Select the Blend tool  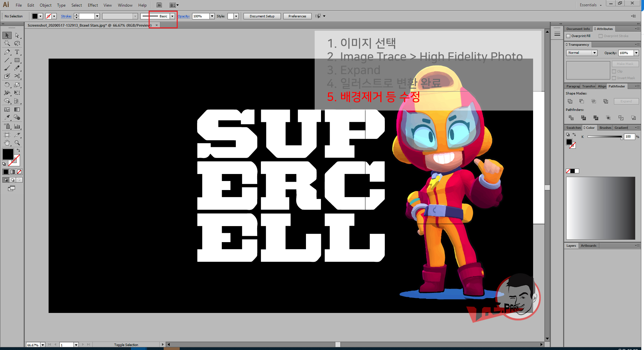pyautogui.click(x=17, y=118)
